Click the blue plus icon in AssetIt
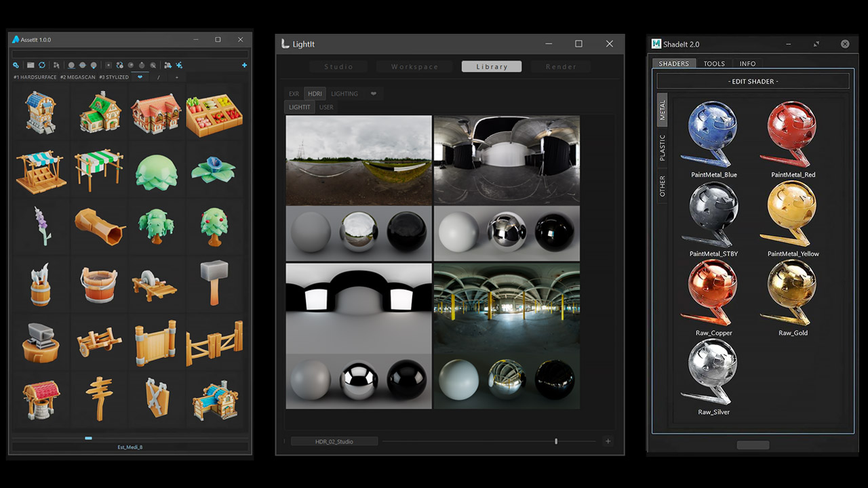The width and height of the screenshot is (868, 488). 244,65
